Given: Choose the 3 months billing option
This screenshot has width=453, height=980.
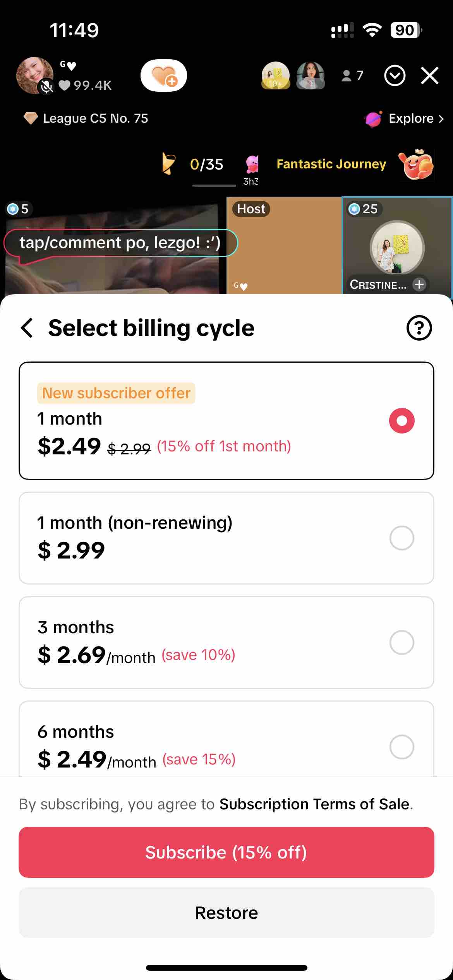Looking at the screenshot, I should click(x=226, y=642).
